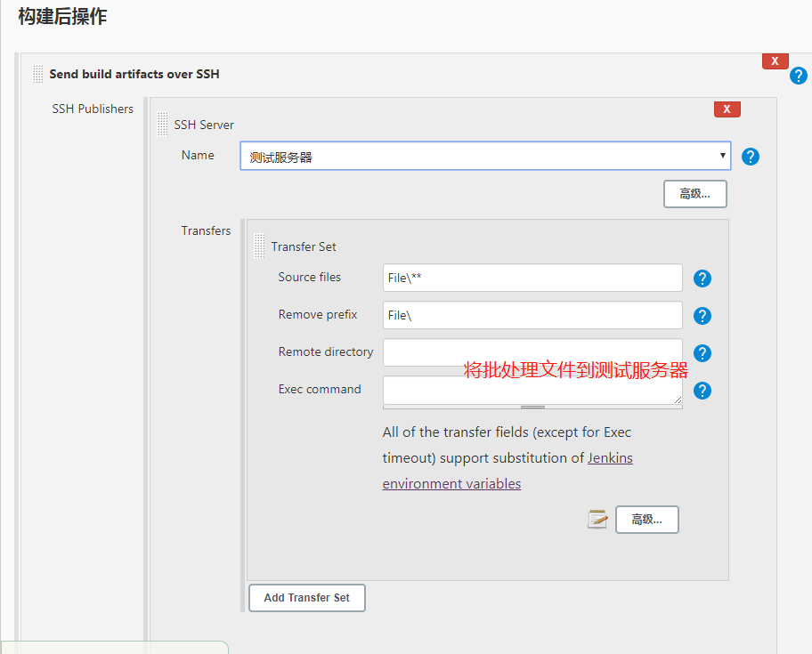Image resolution: width=812 pixels, height=654 pixels.
Task: Show help for Source files field
Action: [702, 279]
